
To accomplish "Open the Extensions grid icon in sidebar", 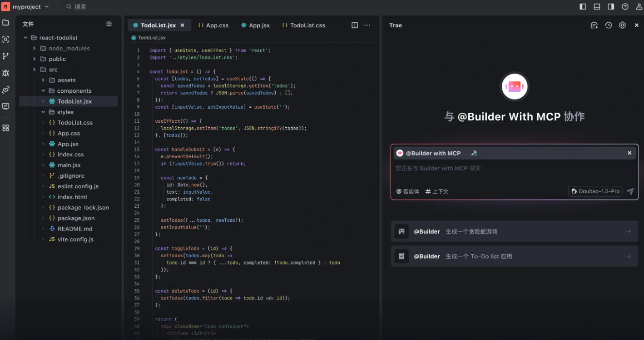I will (x=6, y=128).
